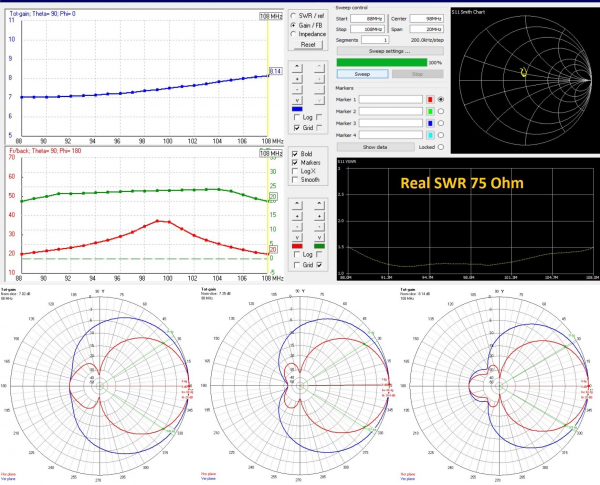Image resolution: width=600 pixels, height=485 pixels.
Task: Click the 200.0kHz/step readout
Action: tap(427, 40)
